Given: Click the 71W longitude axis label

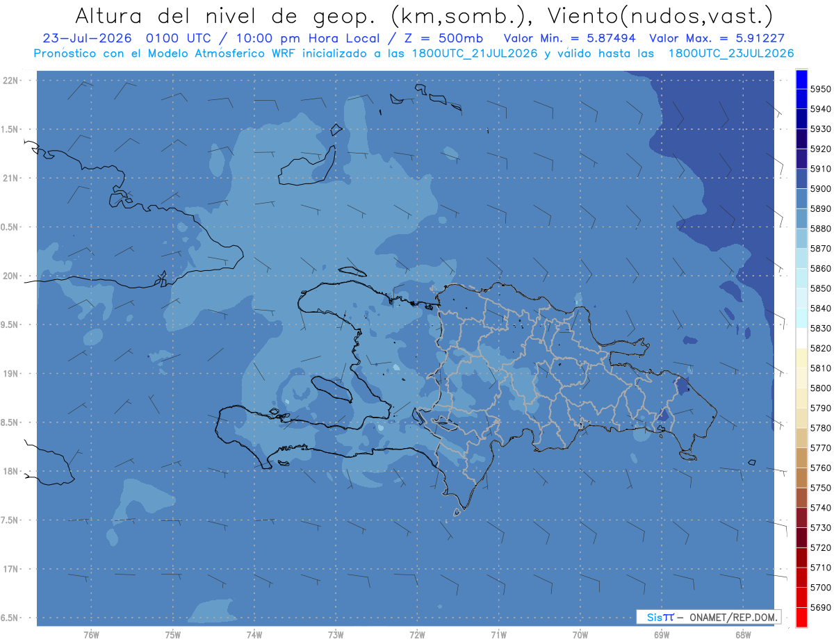Looking at the screenshot, I should point(498,636).
